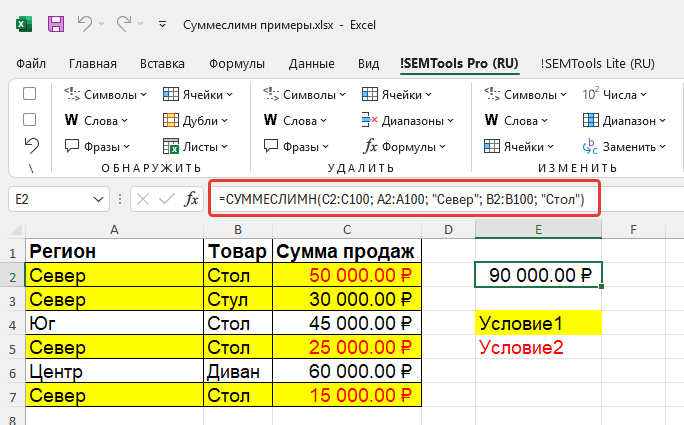Select the Центр cell
This screenshot has width=684, height=425.
tap(114, 371)
